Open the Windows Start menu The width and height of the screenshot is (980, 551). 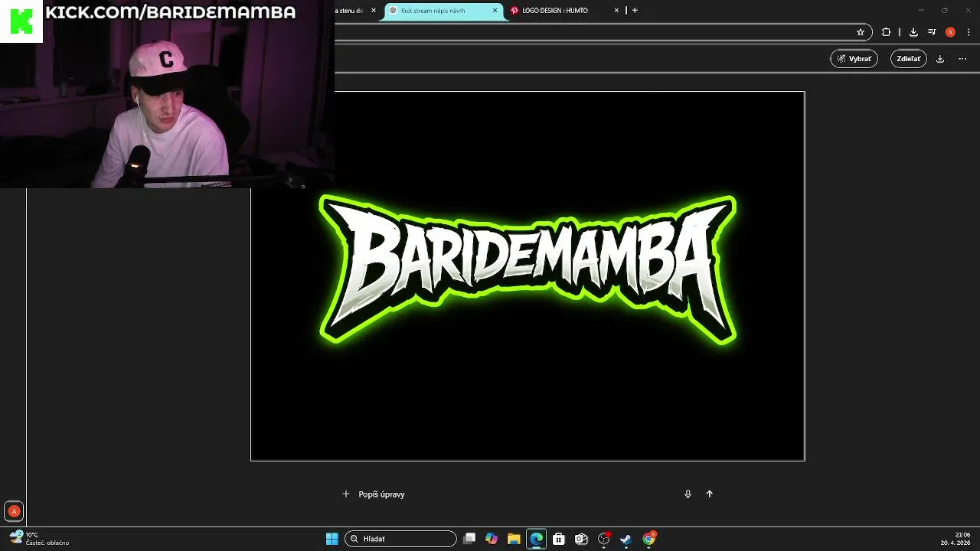[x=332, y=539]
